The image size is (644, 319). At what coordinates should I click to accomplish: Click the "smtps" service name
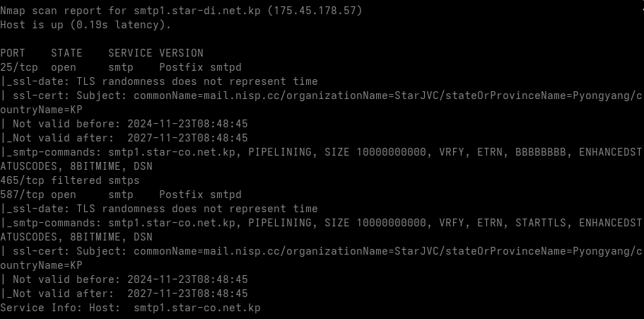coord(124,180)
